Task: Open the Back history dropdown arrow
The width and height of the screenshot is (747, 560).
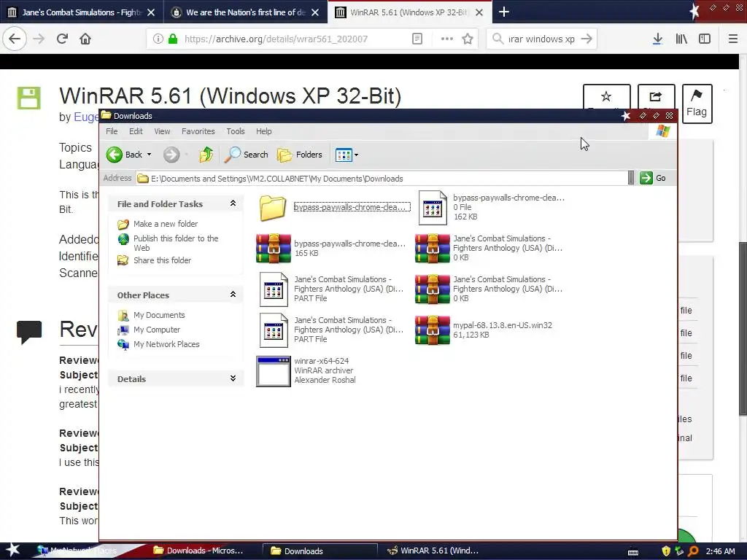Action: click(149, 155)
